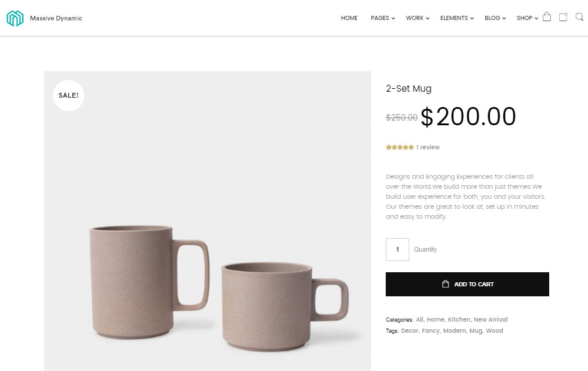Open the 1 review link
Screen dimensions: 588x371
click(x=427, y=148)
